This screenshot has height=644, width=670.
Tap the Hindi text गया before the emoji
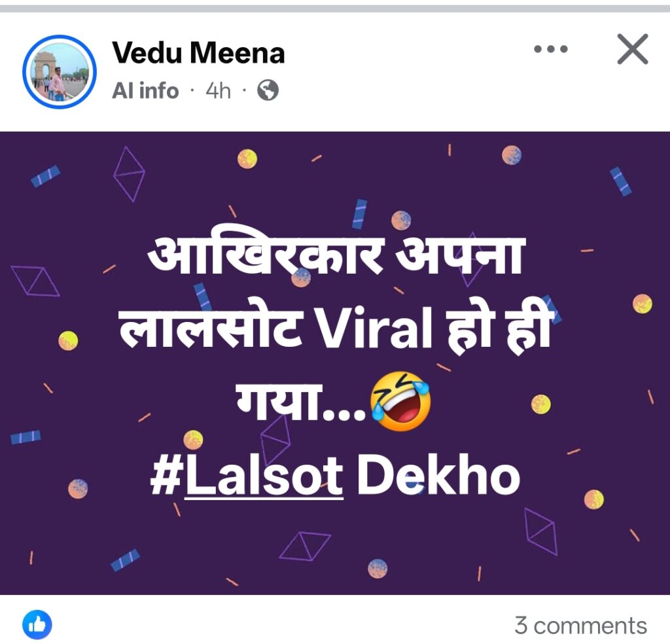pyautogui.click(x=277, y=400)
